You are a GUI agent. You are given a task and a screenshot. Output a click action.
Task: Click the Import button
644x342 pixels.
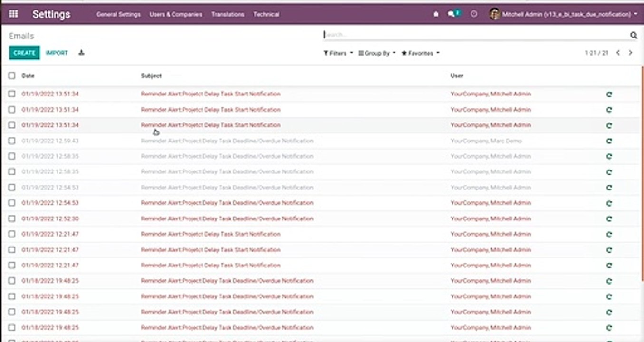[x=57, y=53]
